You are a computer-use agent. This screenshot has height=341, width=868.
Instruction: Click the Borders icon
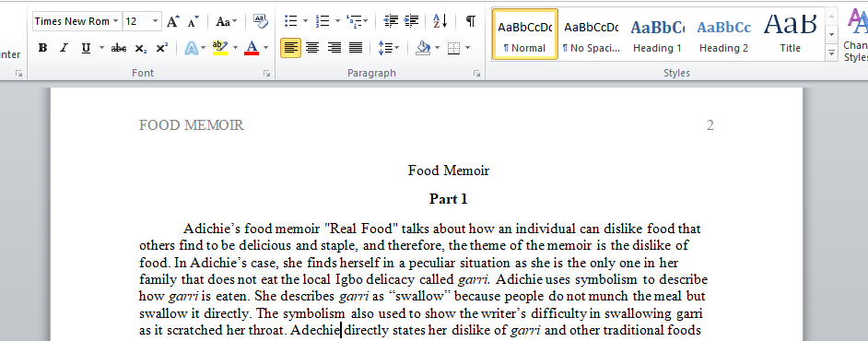pyautogui.click(x=454, y=48)
